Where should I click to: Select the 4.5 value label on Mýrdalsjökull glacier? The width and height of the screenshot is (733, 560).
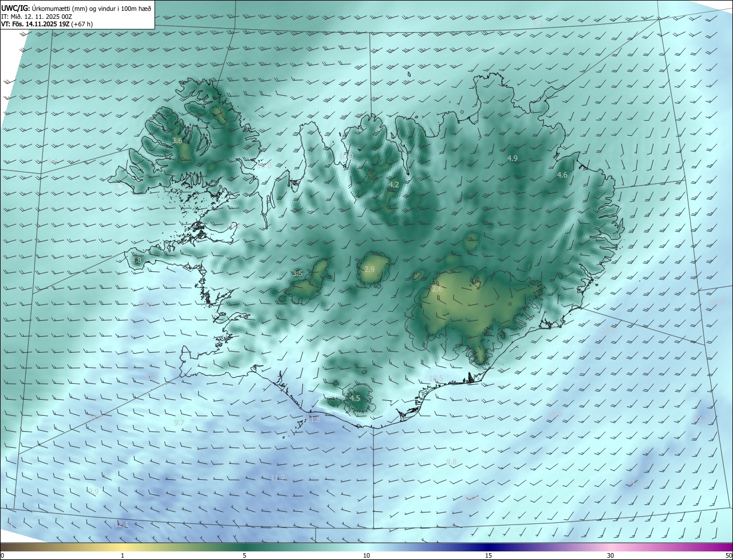pyautogui.click(x=355, y=399)
